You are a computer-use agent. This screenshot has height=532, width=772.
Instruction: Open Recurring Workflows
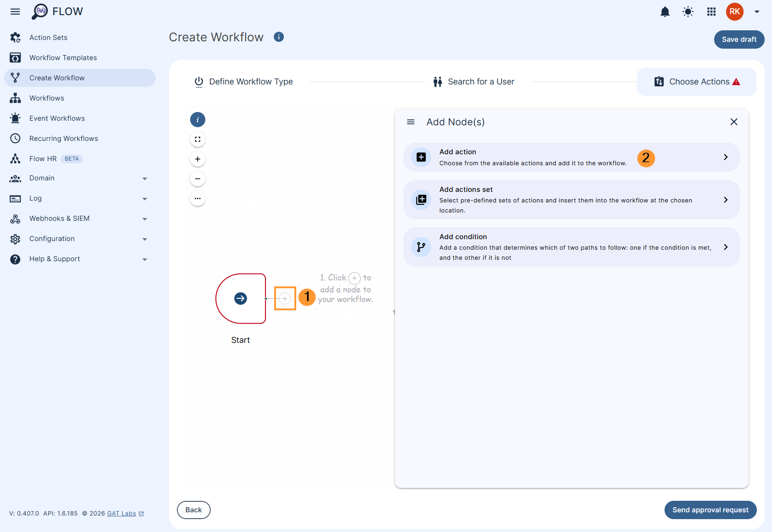pos(63,138)
